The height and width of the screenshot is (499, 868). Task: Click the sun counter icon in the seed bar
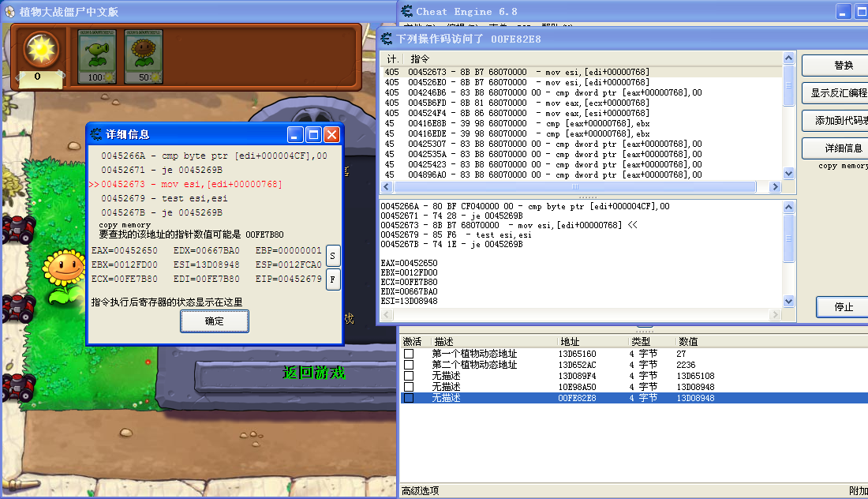(41, 50)
